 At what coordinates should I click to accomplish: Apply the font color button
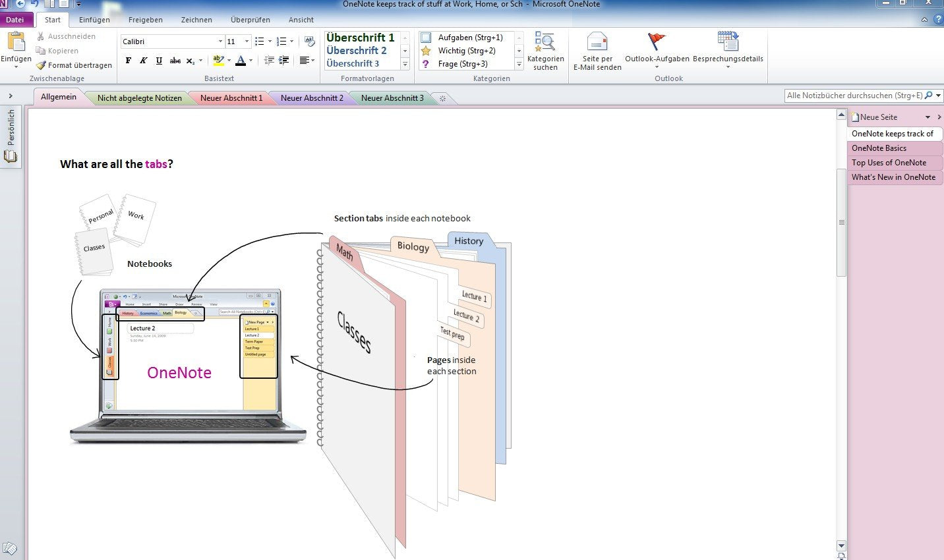coord(241,61)
